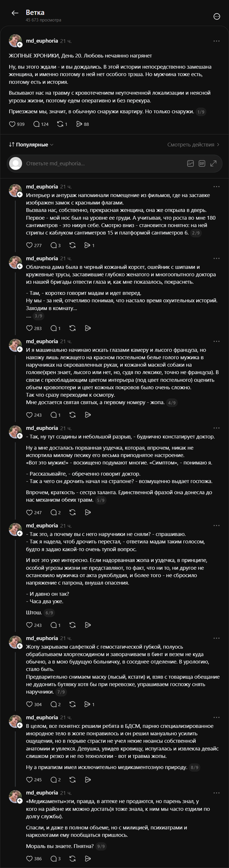Add a GIF to the reply
This screenshot has width=229, height=868.
(202, 163)
